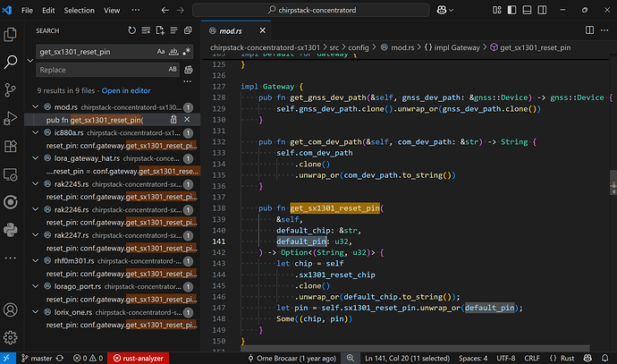The image size is (617, 364).
Task: Collapse the lorix_one.rs result group
Action: click(36, 311)
